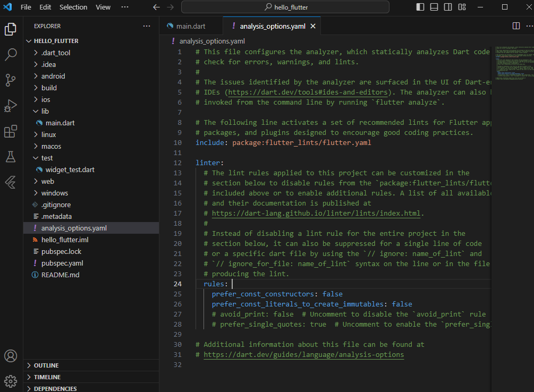Go back with the left arrow
The image size is (534, 392).
point(156,7)
